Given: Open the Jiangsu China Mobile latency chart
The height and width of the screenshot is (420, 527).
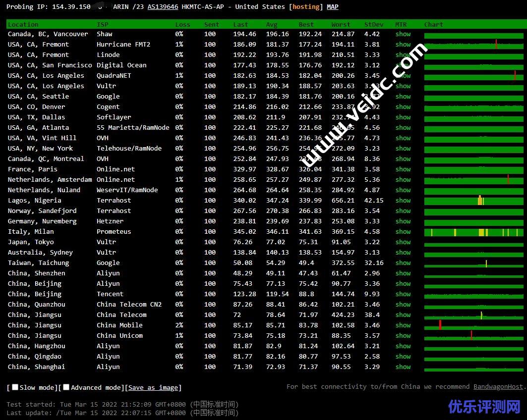Looking at the screenshot, I should (x=474, y=326).
